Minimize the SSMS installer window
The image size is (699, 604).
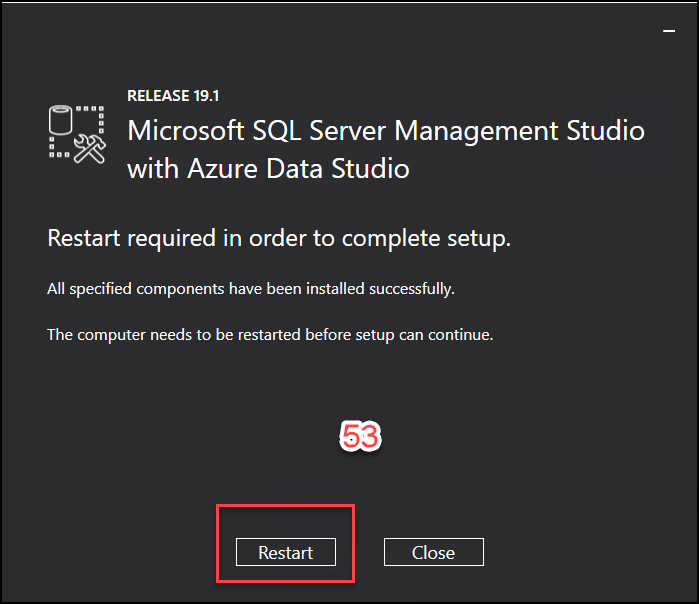669,31
